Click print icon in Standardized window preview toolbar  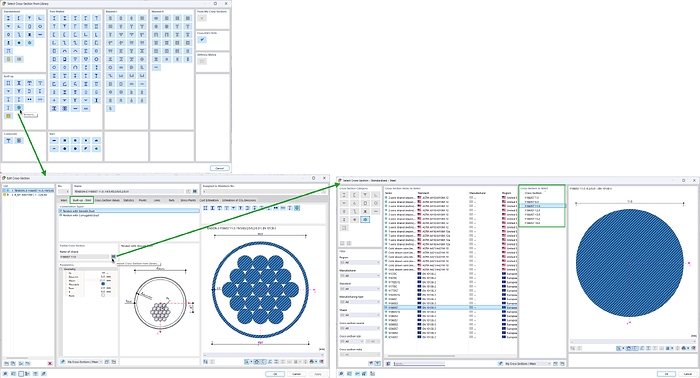click(x=683, y=348)
